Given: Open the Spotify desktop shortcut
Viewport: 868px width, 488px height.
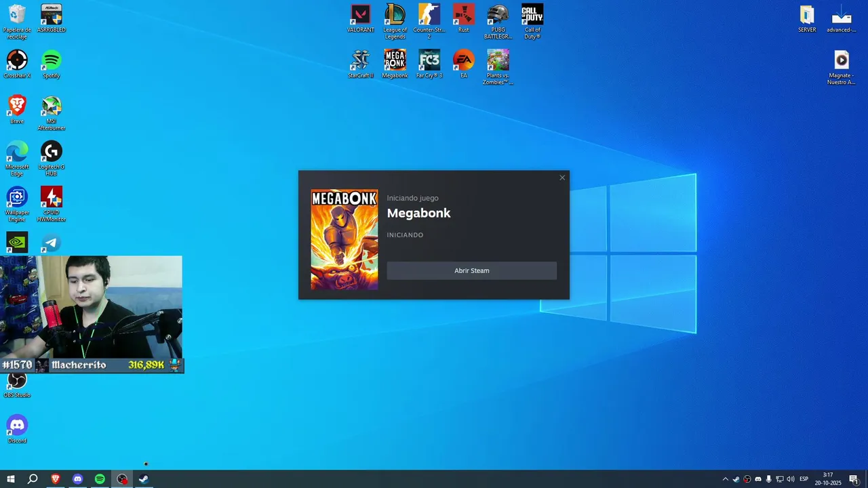Looking at the screenshot, I should 52,64.
